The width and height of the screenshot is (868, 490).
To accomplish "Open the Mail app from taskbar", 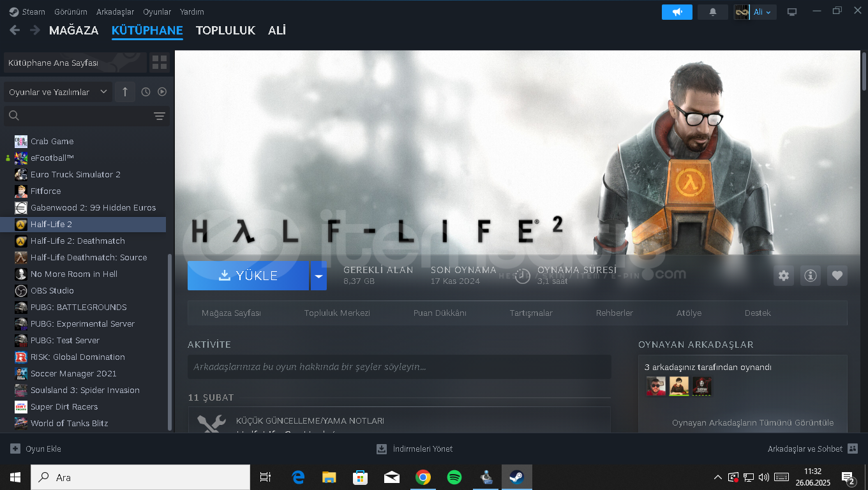I will click(392, 477).
